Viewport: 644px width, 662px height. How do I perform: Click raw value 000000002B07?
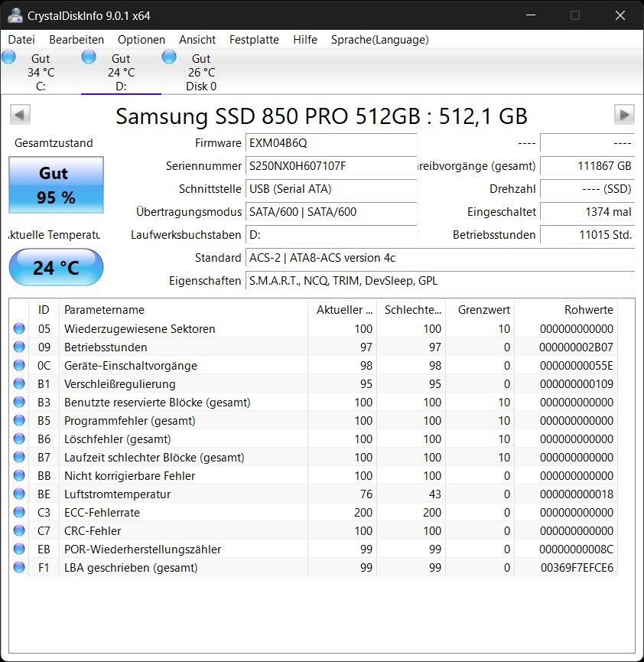[x=577, y=347]
